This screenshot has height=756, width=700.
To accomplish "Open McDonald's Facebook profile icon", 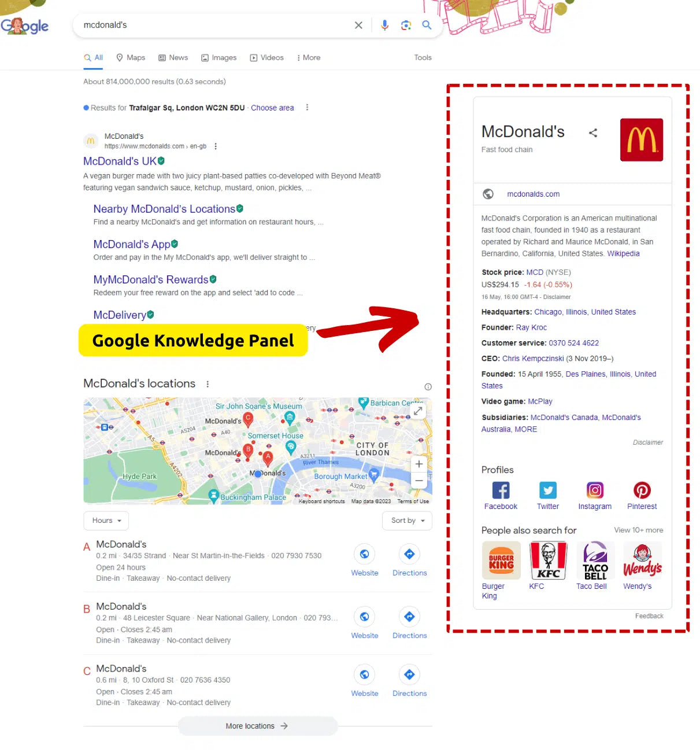I will click(x=501, y=490).
